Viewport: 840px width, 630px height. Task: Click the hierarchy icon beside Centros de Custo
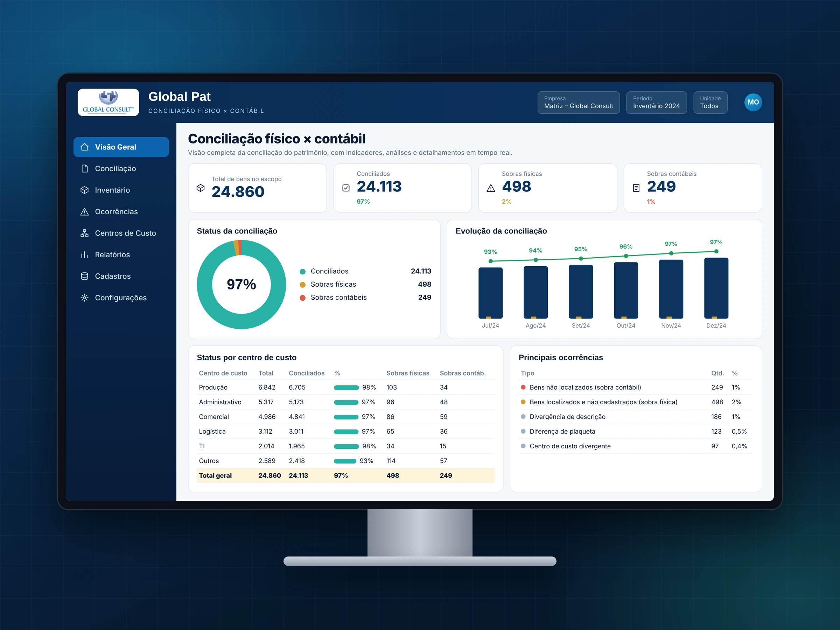pyautogui.click(x=84, y=233)
